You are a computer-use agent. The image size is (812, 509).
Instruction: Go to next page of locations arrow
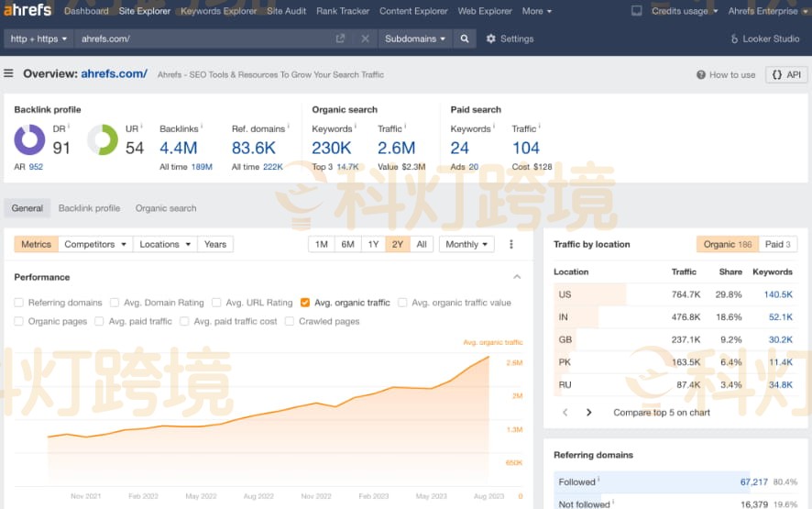(x=588, y=413)
